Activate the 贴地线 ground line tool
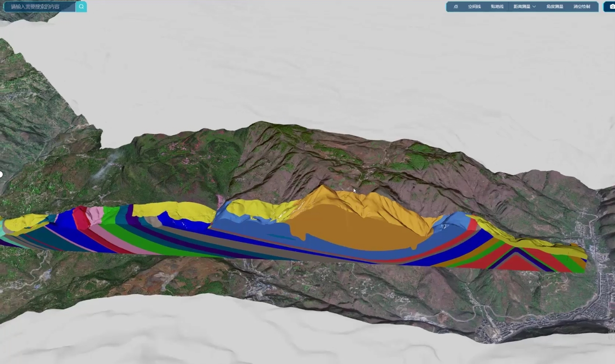Viewport: 615px width, 364px height. pos(497,7)
